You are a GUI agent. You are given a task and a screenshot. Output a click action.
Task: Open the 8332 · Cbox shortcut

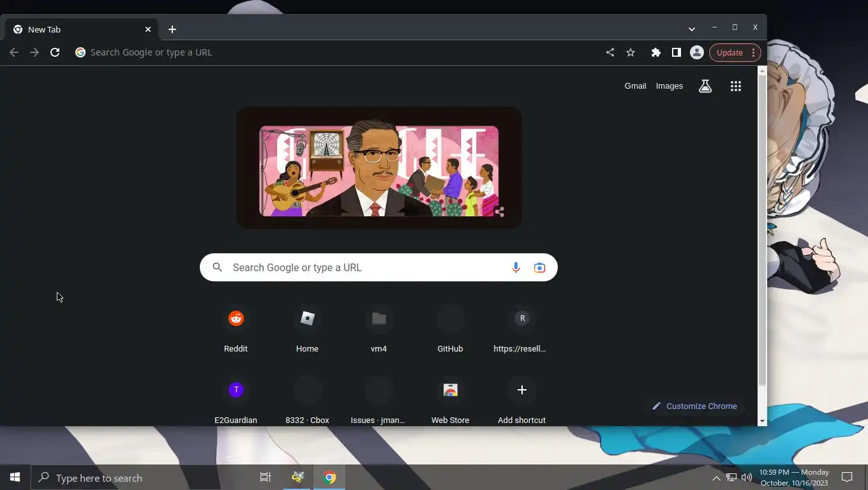(307, 401)
